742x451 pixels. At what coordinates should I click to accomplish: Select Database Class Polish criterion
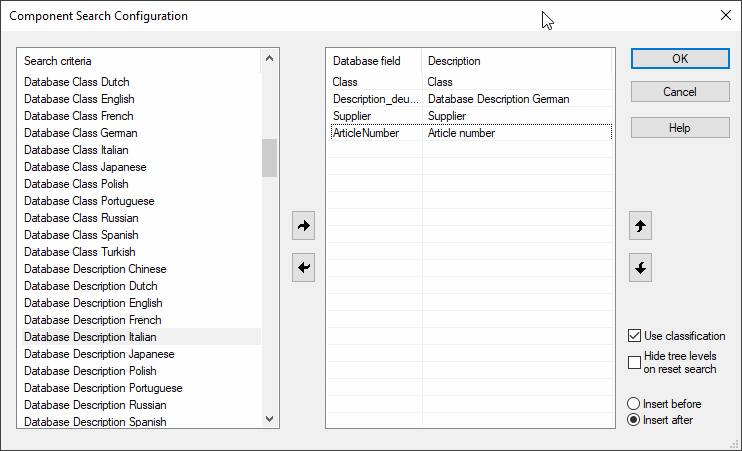tap(141, 184)
